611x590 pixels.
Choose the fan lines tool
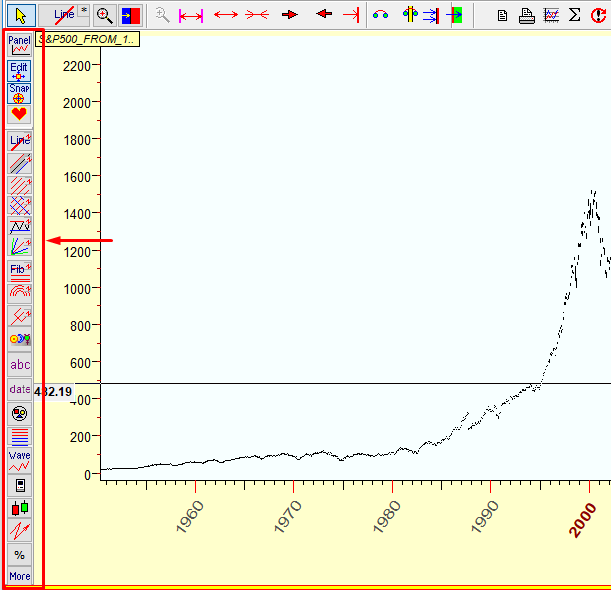(20, 246)
